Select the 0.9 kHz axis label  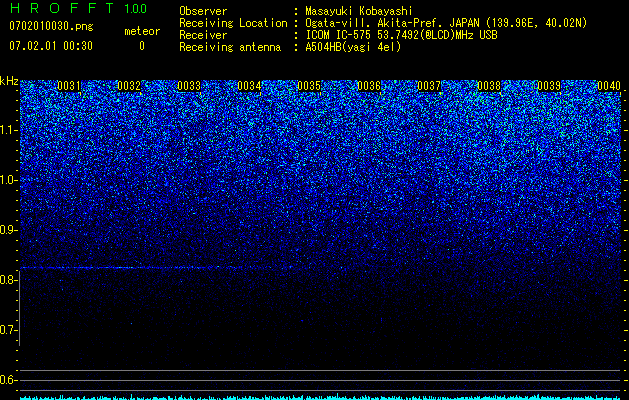tap(9, 230)
